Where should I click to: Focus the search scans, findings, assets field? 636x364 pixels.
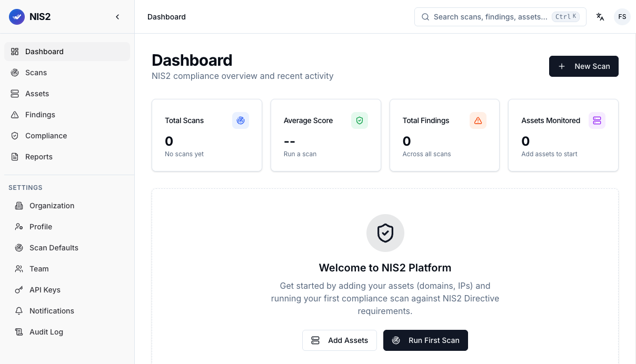(x=500, y=17)
